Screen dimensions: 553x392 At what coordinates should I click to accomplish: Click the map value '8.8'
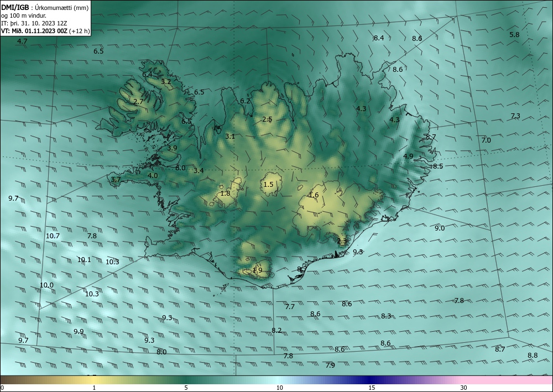coord(533,356)
